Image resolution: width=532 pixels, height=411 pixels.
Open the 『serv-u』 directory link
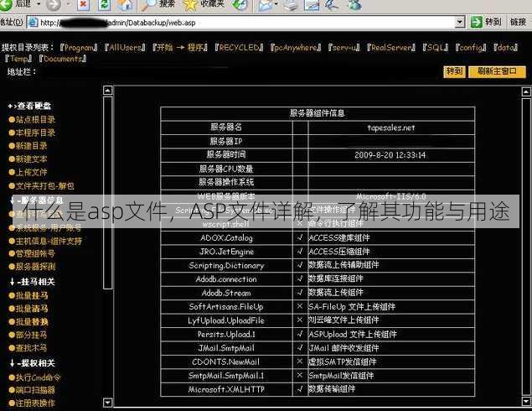click(x=344, y=47)
